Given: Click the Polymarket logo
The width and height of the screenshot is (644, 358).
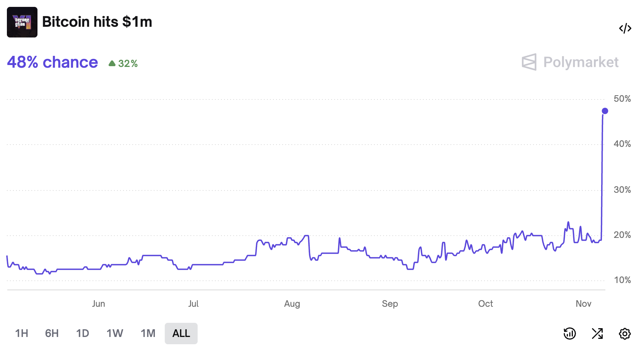Looking at the screenshot, I should coord(529,62).
